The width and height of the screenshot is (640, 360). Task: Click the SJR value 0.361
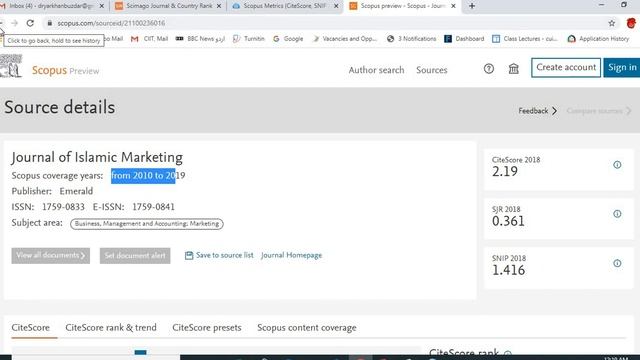click(508, 221)
